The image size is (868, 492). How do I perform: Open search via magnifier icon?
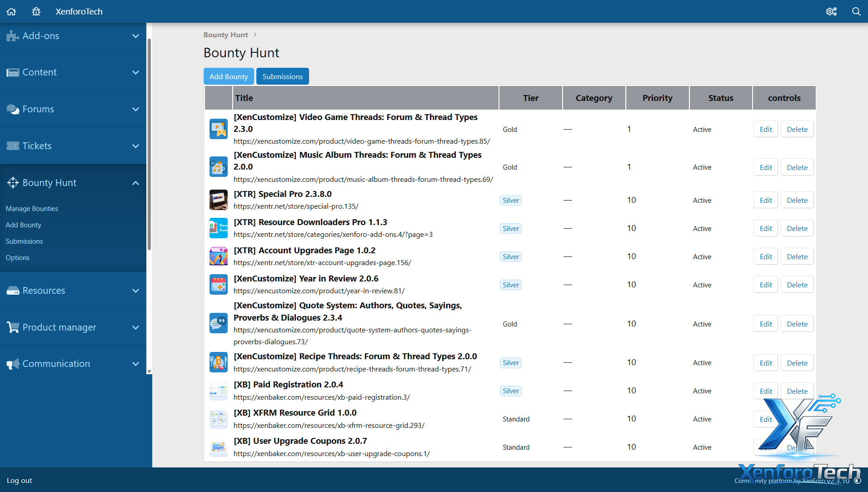[x=856, y=11]
